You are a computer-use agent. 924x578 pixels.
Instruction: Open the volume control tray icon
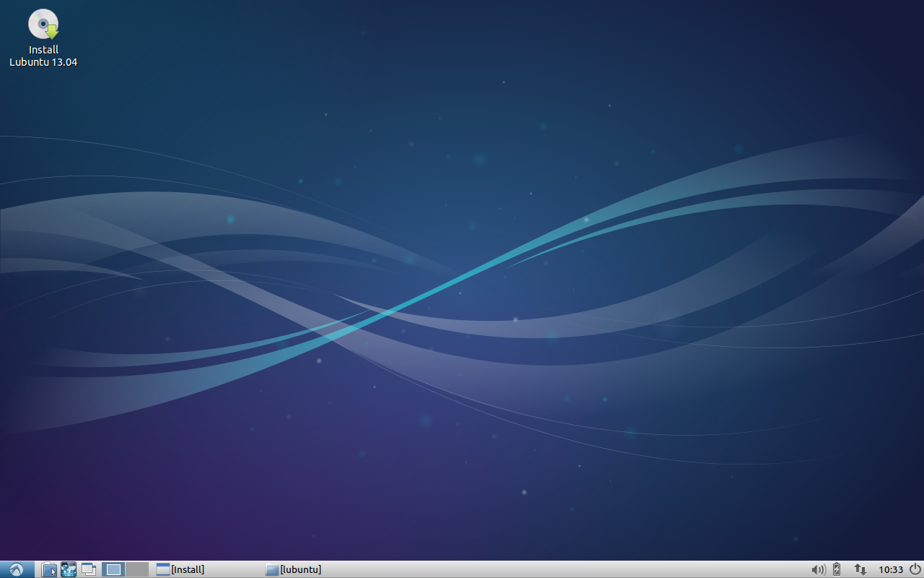(818, 569)
